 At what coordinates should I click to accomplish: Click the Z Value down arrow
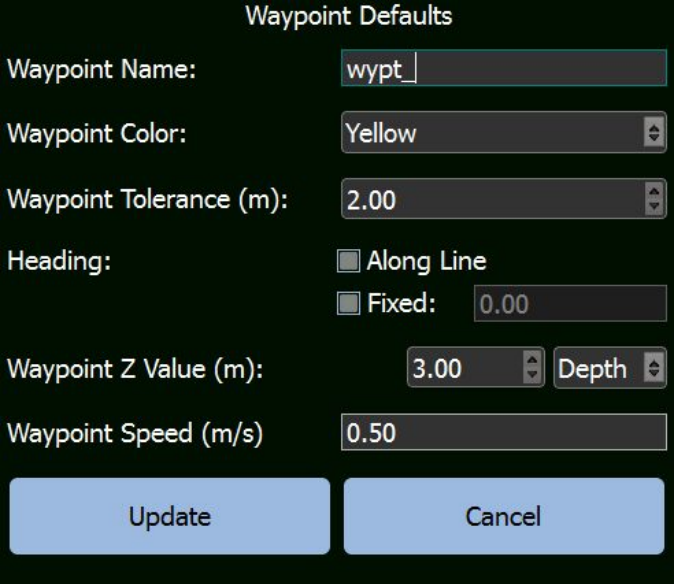[x=533, y=375]
